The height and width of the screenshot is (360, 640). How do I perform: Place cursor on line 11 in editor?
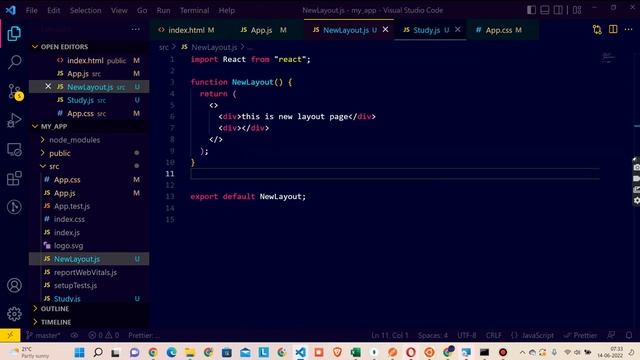click(395, 174)
